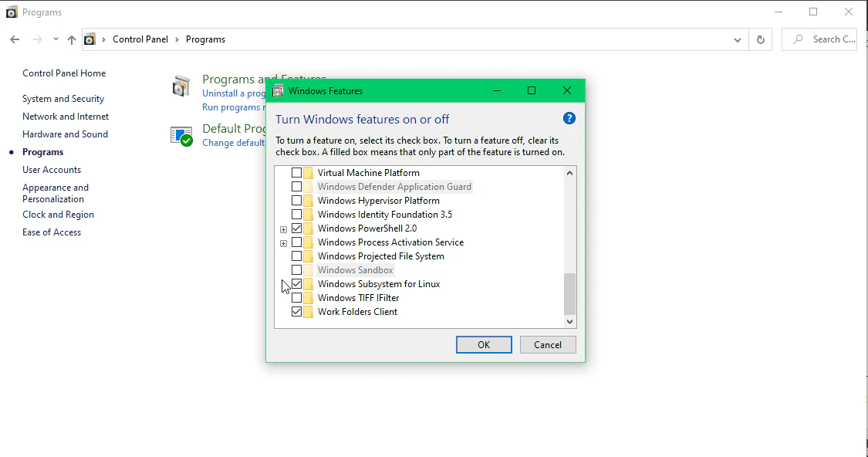Click the refresh icon beside address bar
Viewport: 868px width, 457px height.
coord(761,39)
